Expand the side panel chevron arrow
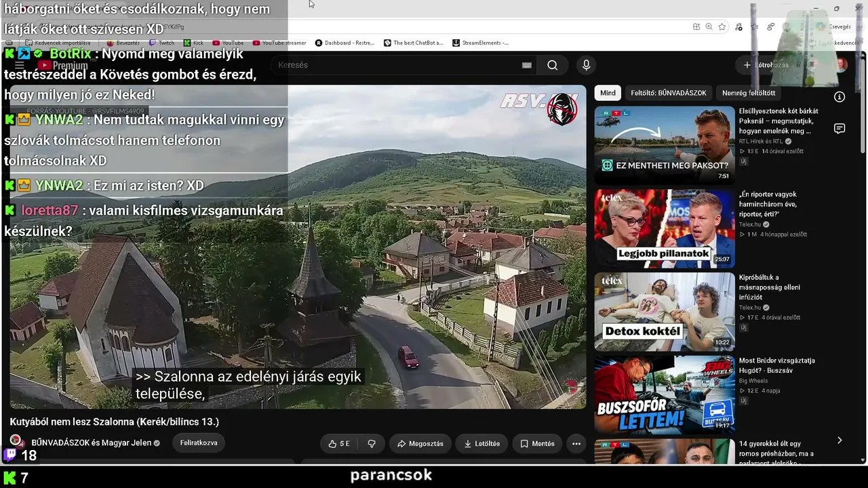Viewport: 868px width, 488px height. click(840, 440)
